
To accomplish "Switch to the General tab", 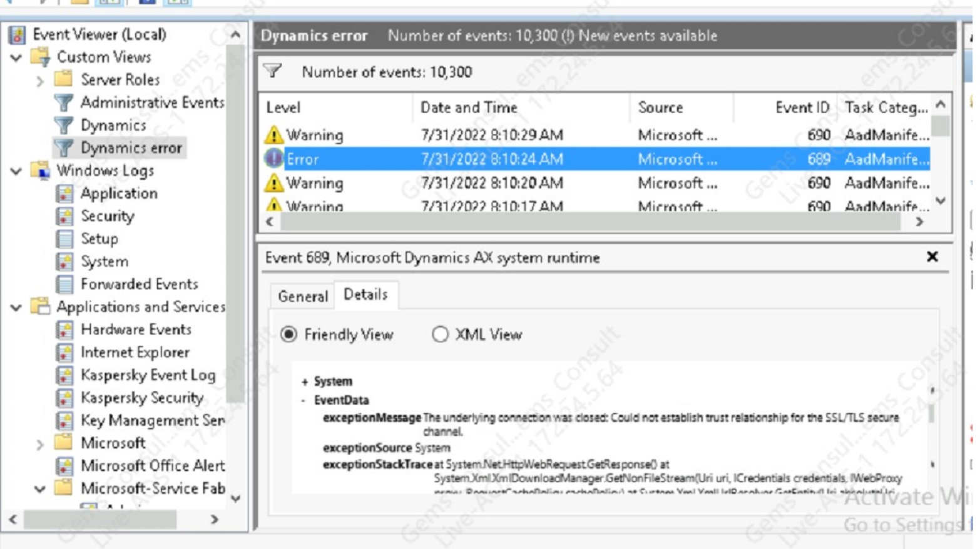I will [303, 296].
